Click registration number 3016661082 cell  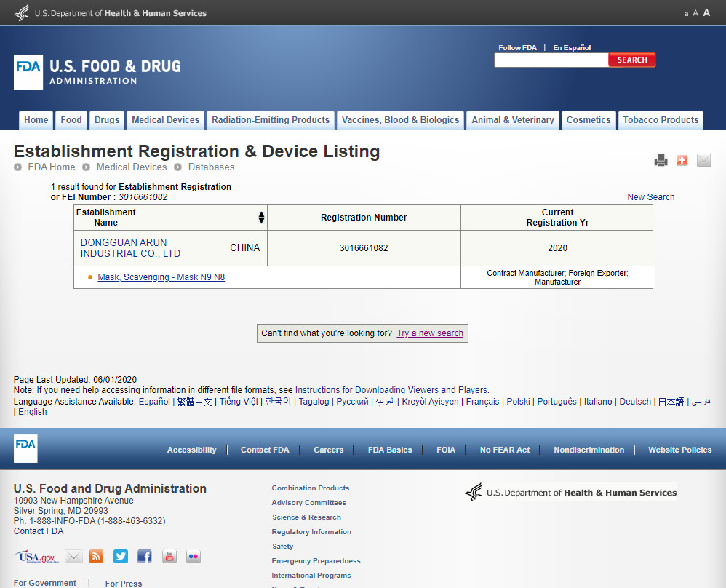(364, 248)
